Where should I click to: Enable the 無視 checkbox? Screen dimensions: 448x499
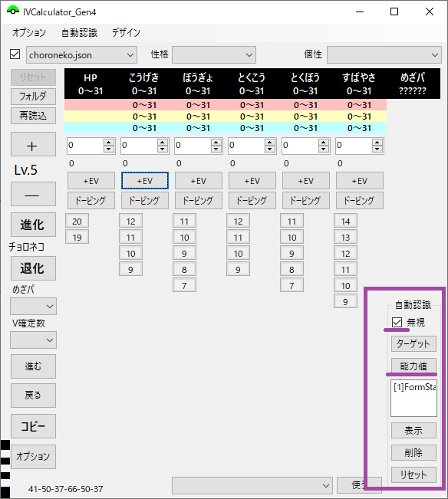click(x=397, y=323)
